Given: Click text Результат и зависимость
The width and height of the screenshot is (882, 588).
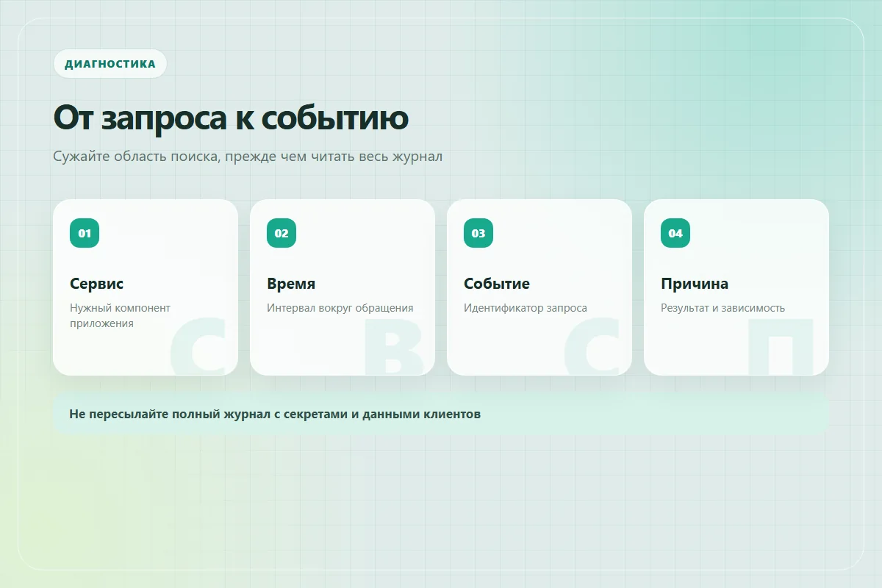Looking at the screenshot, I should point(723,308).
